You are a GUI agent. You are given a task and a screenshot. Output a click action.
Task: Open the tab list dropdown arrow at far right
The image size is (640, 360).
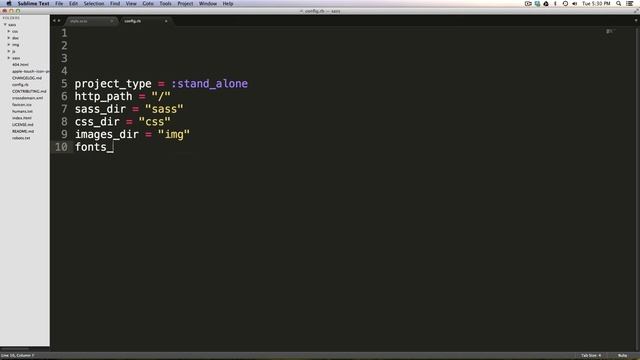pyautogui.click(x=636, y=20)
